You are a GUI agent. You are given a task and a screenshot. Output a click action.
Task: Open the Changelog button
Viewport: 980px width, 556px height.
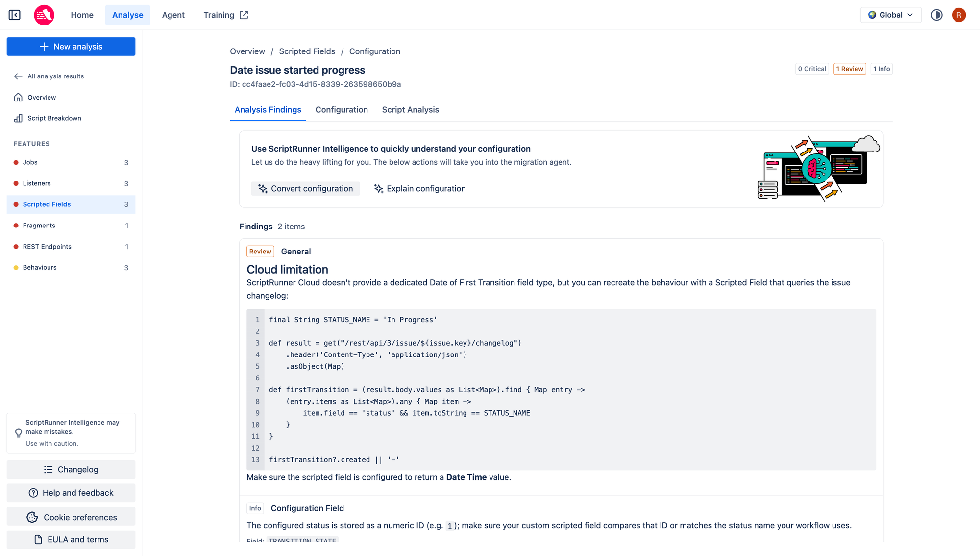(x=71, y=470)
